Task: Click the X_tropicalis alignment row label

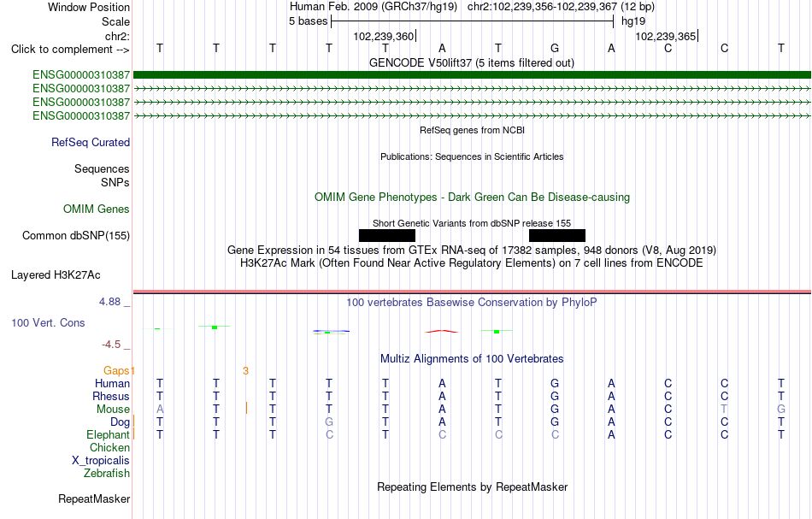Action: (x=101, y=461)
